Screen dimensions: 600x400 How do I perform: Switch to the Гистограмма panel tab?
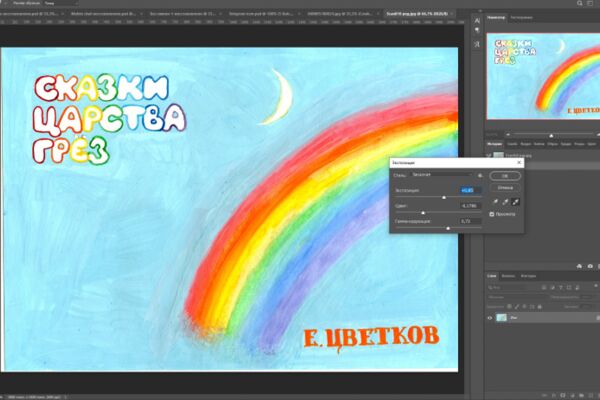tap(522, 18)
